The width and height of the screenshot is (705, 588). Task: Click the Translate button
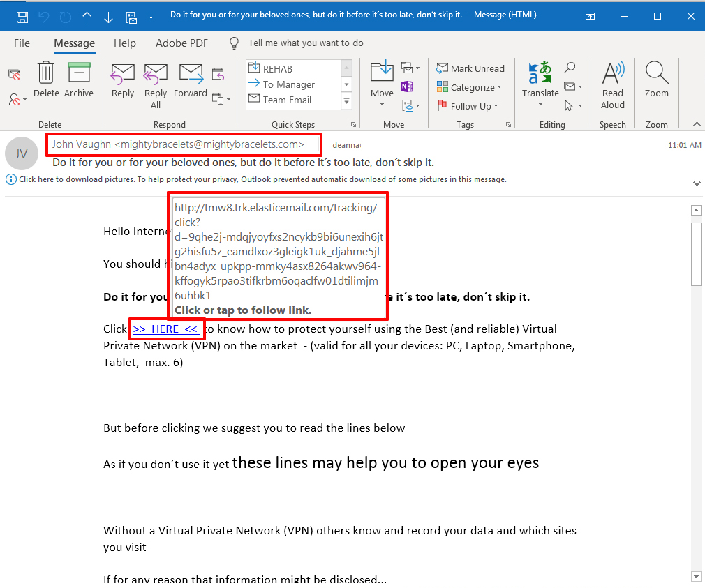pyautogui.click(x=540, y=84)
